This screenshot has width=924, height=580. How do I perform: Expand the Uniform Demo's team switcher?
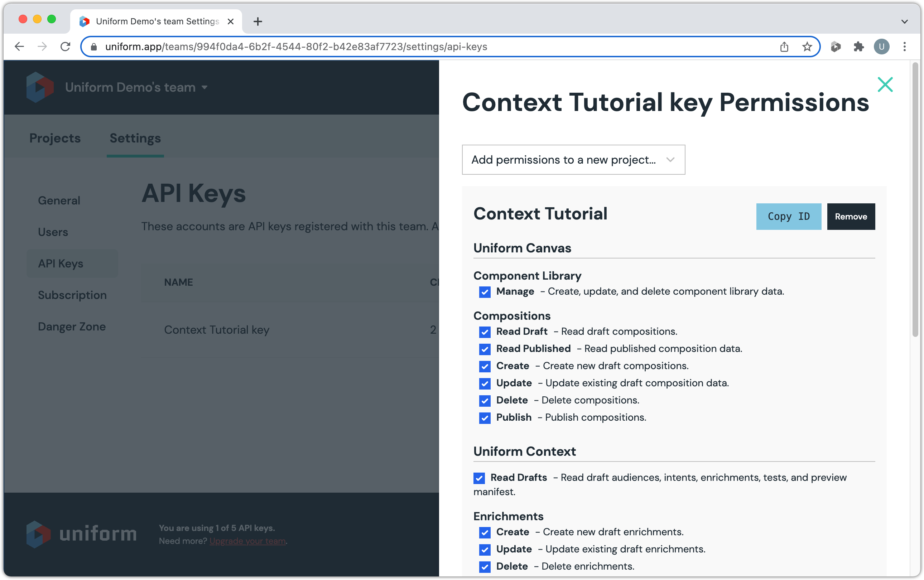(x=136, y=87)
